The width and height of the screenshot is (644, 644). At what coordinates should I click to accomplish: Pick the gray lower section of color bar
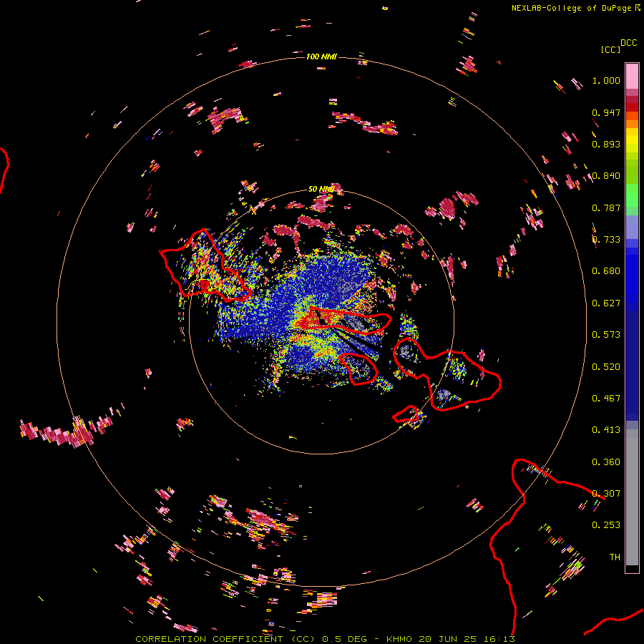pos(632,497)
